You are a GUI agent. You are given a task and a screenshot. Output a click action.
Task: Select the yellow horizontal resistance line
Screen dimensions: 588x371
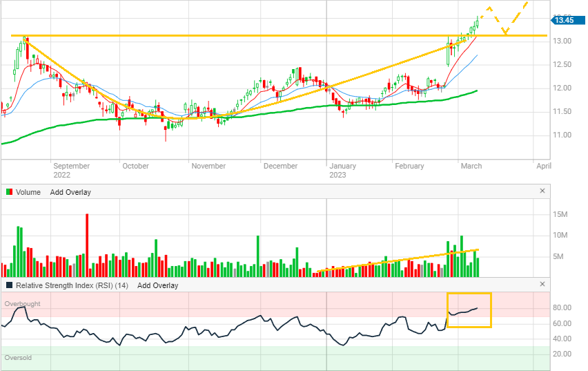pos(276,35)
